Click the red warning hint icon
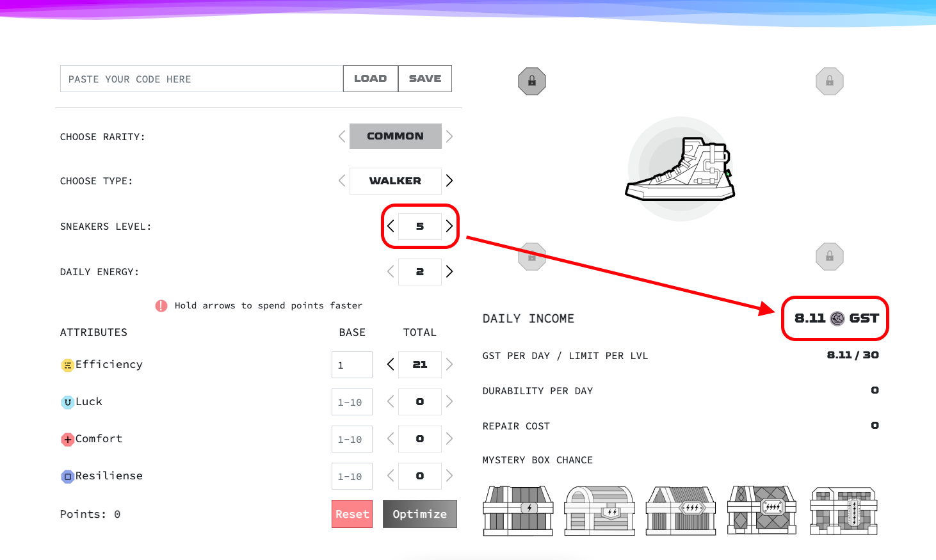936x560 pixels. coord(161,306)
